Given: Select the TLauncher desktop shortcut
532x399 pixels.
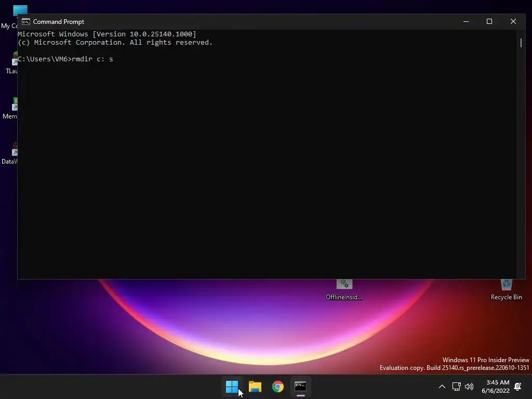Looking at the screenshot, I should click(x=10, y=63).
